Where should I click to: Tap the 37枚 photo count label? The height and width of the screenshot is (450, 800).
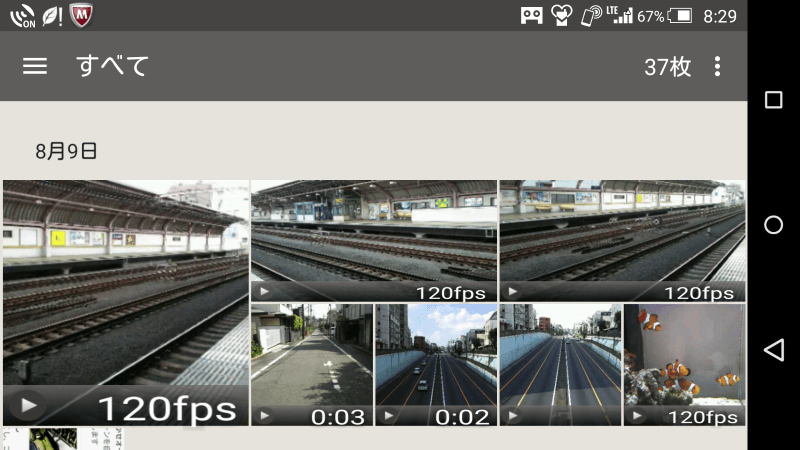667,67
